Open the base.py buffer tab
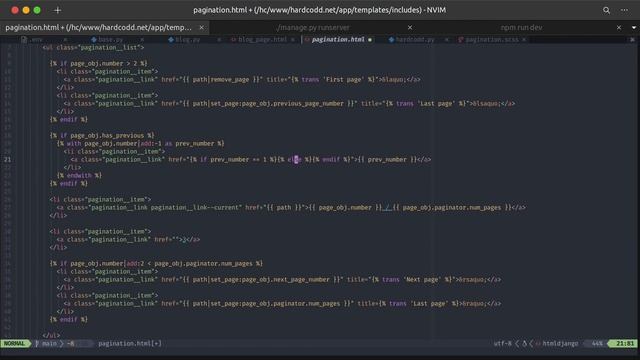Image resolution: width=640 pixels, height=360 pixels. click(x=111, y=40)
